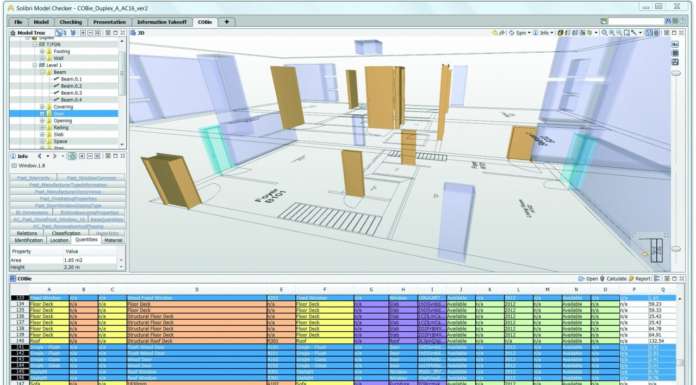Collapse all nodes in Model Tree toolbar
696x385 pixels.
pos(90,33)
